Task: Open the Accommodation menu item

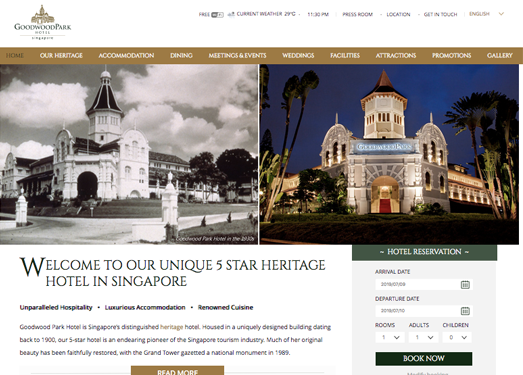Action: [x=126, y=55]
